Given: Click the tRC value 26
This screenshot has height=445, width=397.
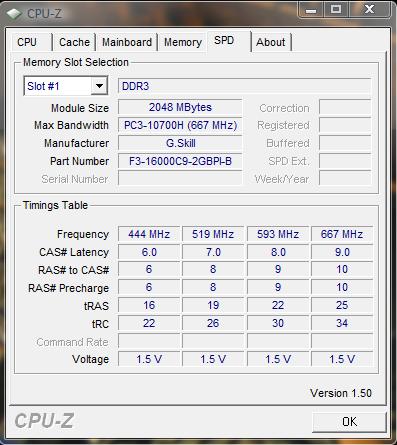Looking at the screenshot, I should [x=213, y=323].
